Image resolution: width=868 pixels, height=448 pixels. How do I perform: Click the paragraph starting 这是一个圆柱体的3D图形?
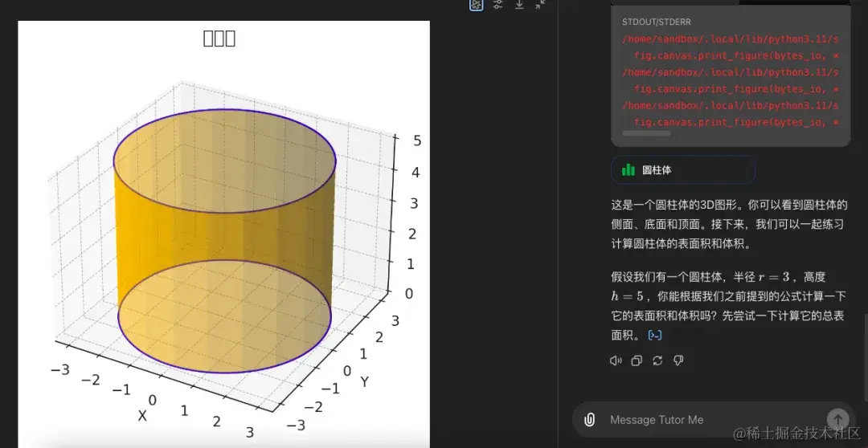click(x=729, y=225)
